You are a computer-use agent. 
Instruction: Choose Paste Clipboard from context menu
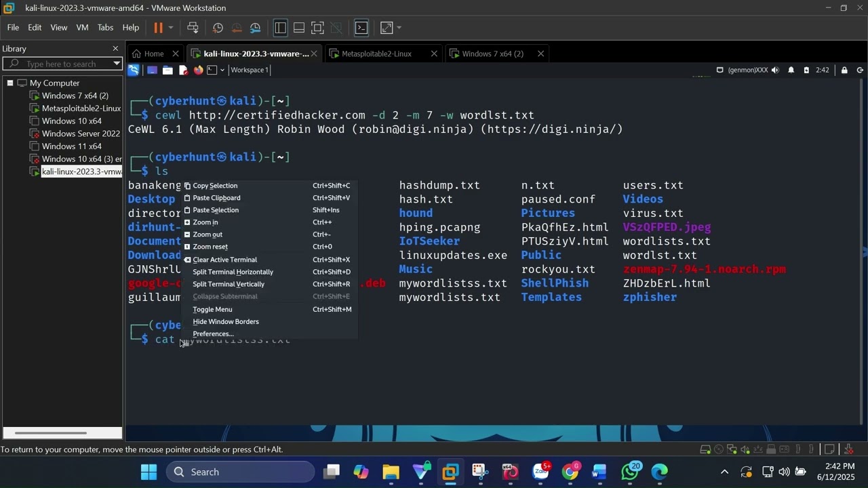(269, 198)
